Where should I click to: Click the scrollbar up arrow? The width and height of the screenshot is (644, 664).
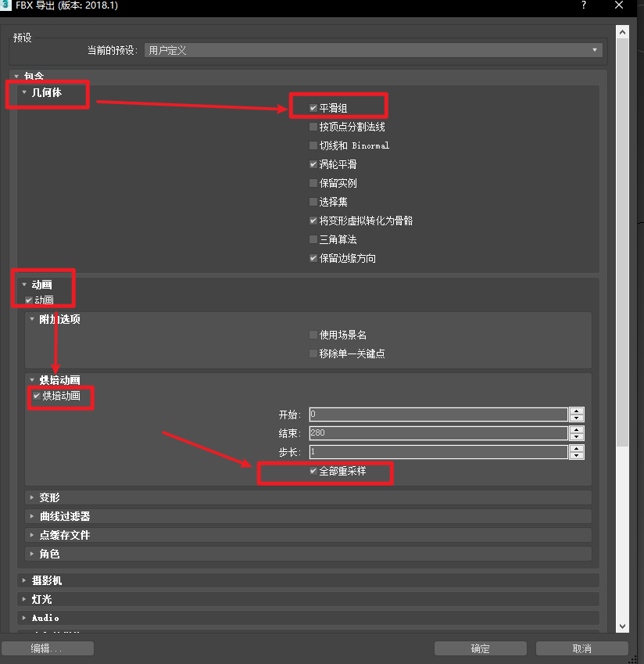point(622,32)
